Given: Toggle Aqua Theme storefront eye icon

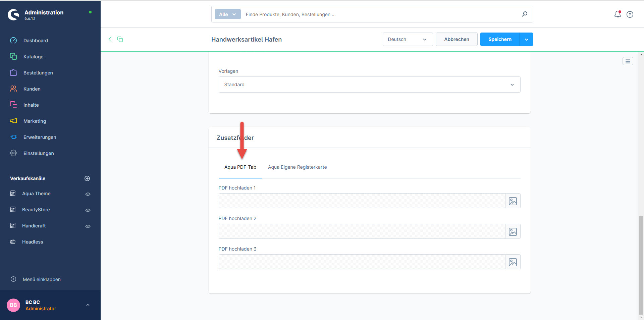Looking at the screenshot, I should (88, 194).
